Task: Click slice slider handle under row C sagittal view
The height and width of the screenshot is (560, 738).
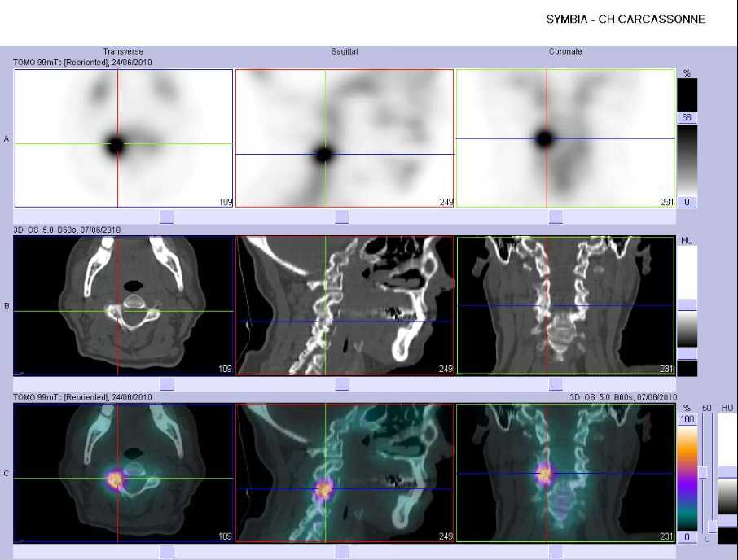Action: [x=342, y=552]
